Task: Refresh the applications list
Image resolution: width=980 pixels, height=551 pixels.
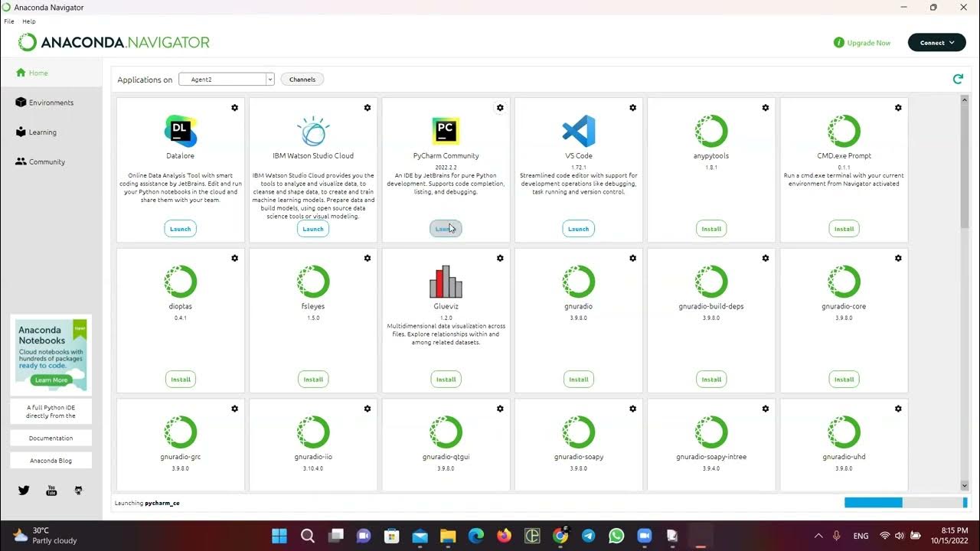Action: 958,79
